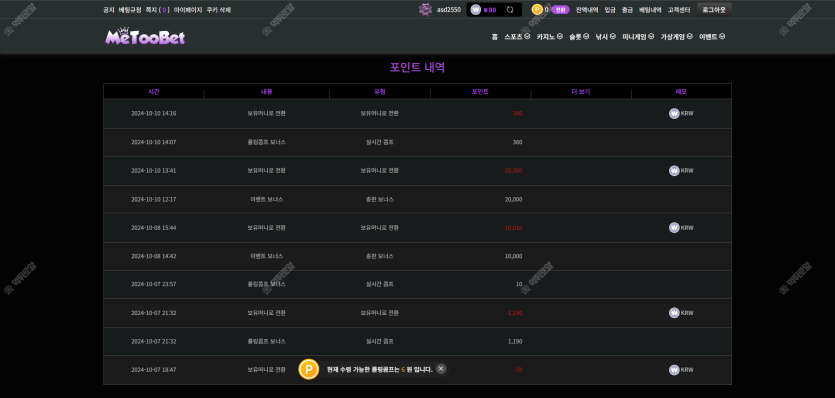Dismiss the rolling comp notification with the X
The width and height of the screenshot is (835, 398).
[441, 368]
